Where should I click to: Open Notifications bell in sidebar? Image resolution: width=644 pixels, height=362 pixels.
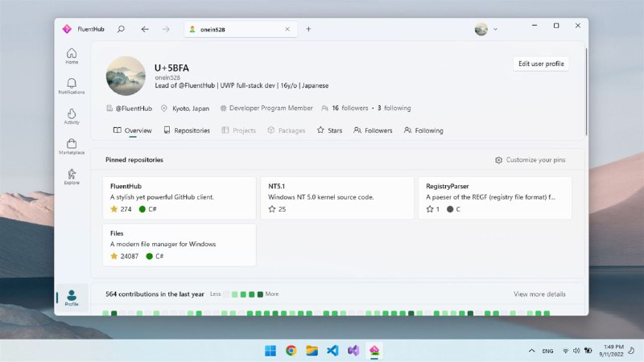72,86
